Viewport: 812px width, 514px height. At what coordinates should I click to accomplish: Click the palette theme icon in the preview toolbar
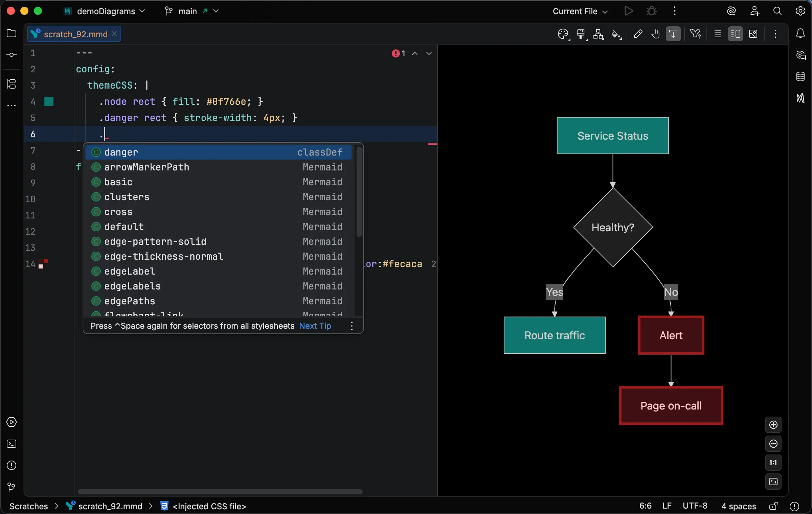tap(563, 34)
